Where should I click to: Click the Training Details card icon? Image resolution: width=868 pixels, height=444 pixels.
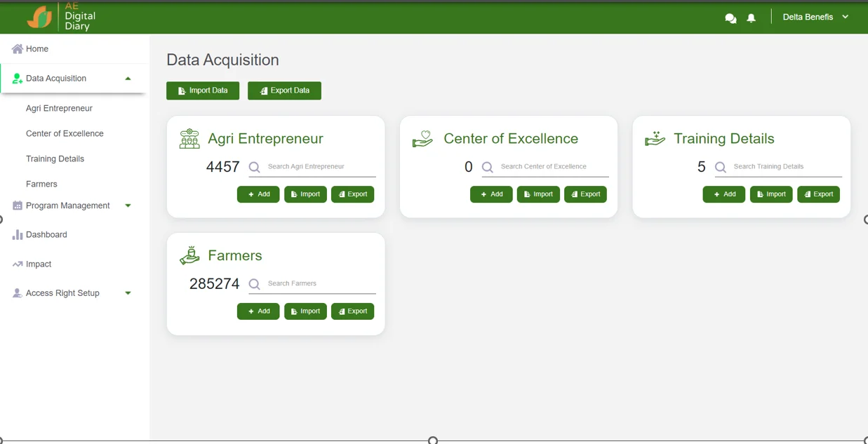click(655, 139)
